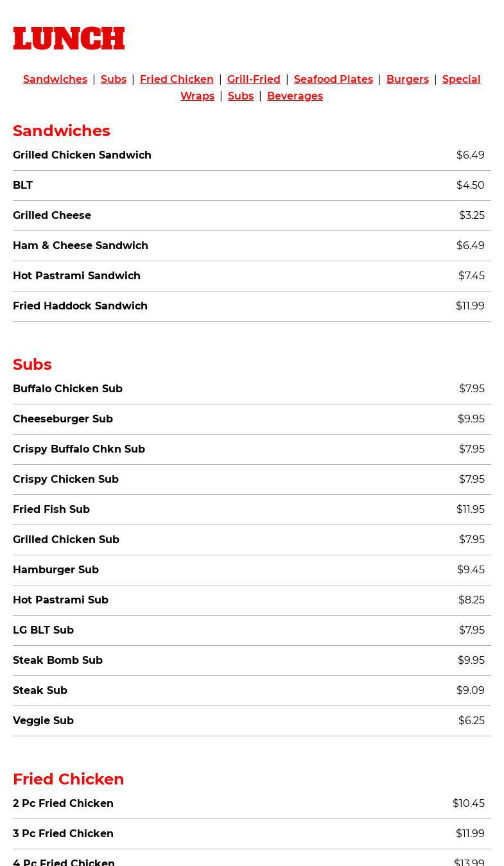Choose the 2 Pc Fried Chicken item
504x866 pixels.
[x=63, y=803]
